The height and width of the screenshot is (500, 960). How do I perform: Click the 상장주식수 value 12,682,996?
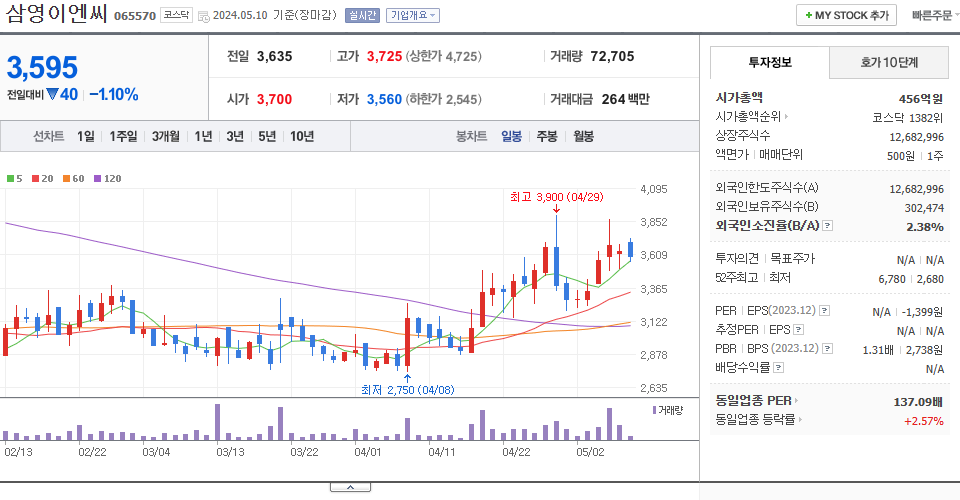click(x=917, y=137)
